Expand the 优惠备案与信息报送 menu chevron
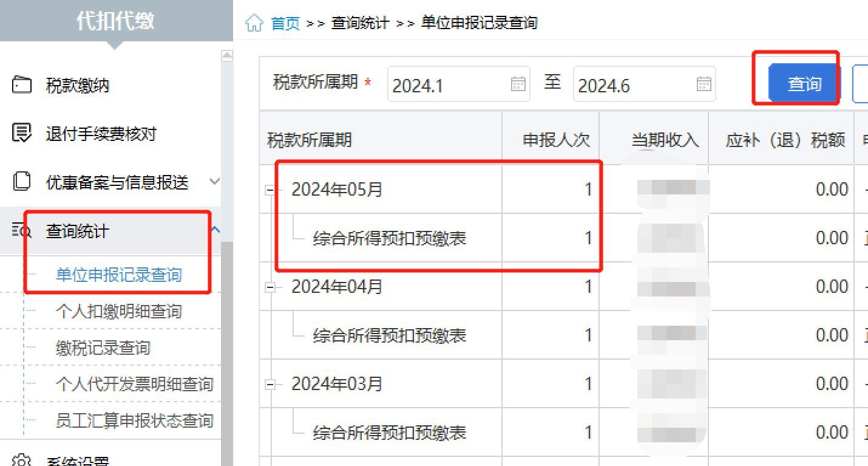The width and height of the screenshot is (868, 466). [214, 181]
